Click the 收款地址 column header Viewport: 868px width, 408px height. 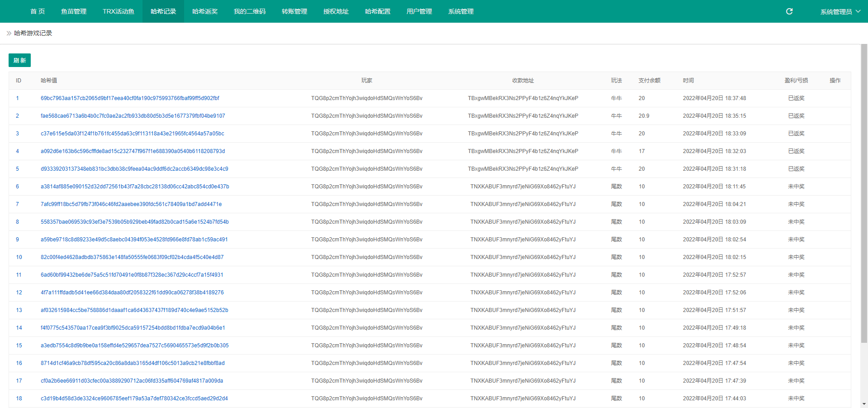[x=523, y=81]
